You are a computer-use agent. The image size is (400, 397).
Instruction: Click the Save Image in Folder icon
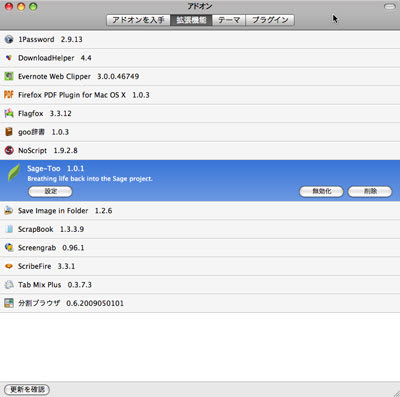(9, 211)
